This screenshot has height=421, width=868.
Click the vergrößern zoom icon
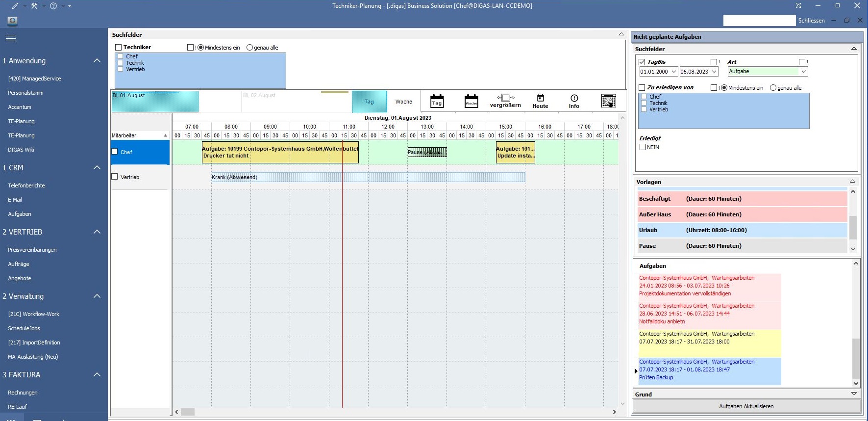pyautogui.click(x=505, y=101)
